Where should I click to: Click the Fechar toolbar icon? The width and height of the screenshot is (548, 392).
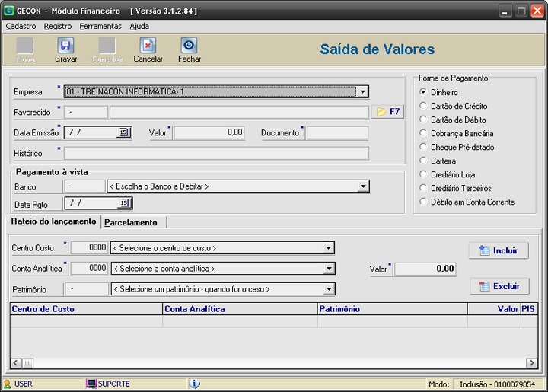pos(189,46)
